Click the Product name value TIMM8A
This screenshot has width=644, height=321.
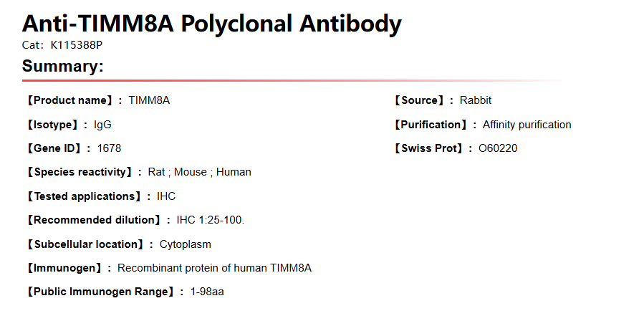coord(149,100)
